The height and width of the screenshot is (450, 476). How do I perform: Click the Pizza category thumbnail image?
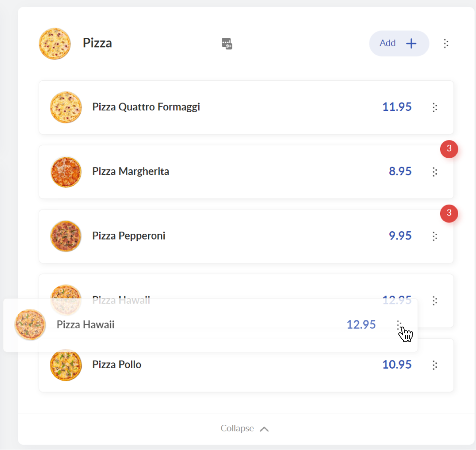point(55,44)
